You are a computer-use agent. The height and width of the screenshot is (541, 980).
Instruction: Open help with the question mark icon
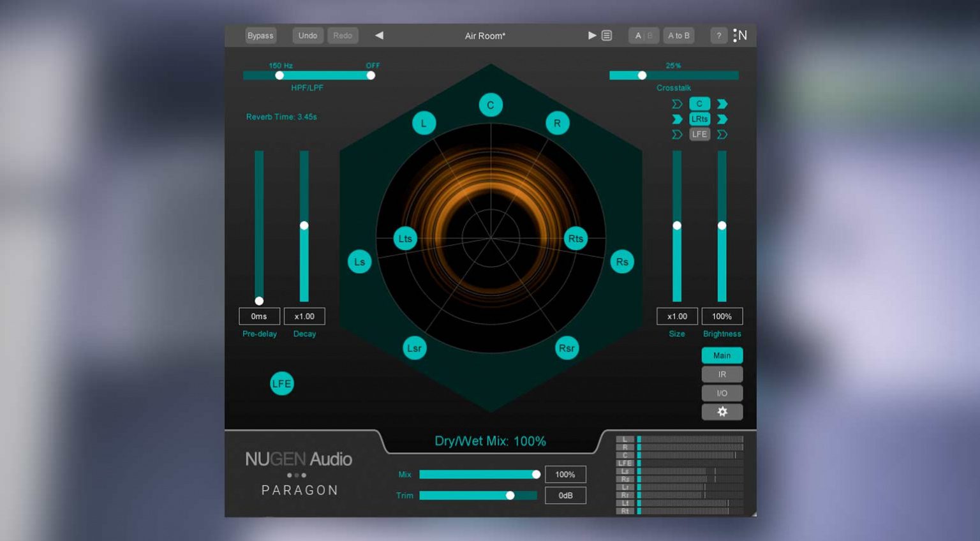click(x=718, y=36)
